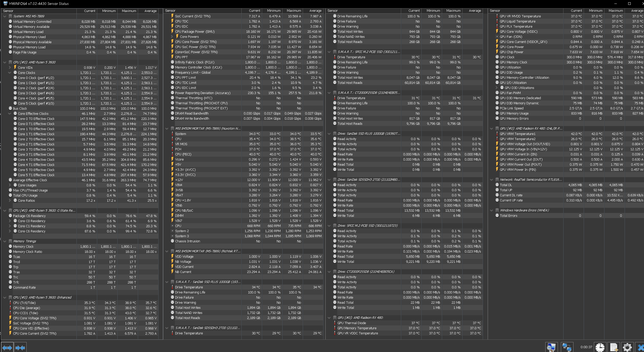This screenshot has width=644, height=352.
Task: Open sensor settings gear icon
Action: (x=627, y=347)
